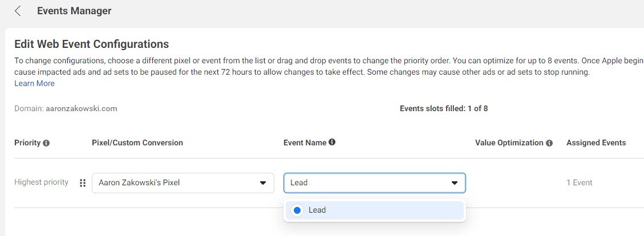The image size is (644, 236).
Task: Click the Value Optimization info icon
Action: [549, 143]
